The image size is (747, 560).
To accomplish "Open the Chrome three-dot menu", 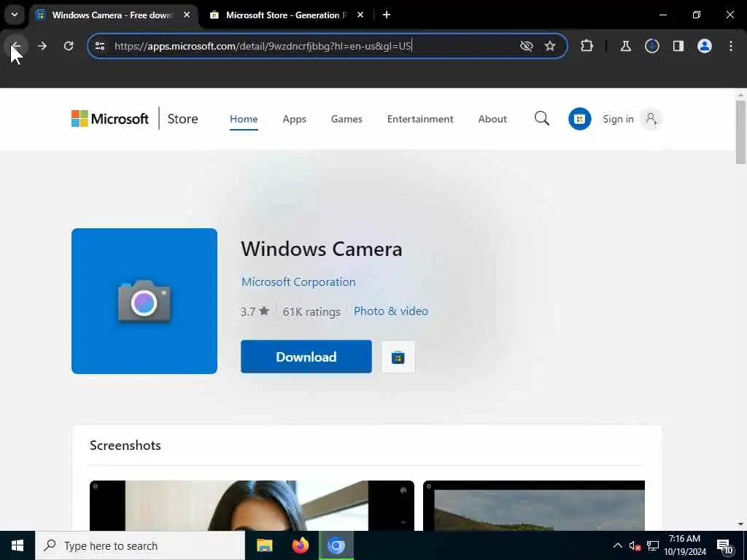I will point(731,46).
